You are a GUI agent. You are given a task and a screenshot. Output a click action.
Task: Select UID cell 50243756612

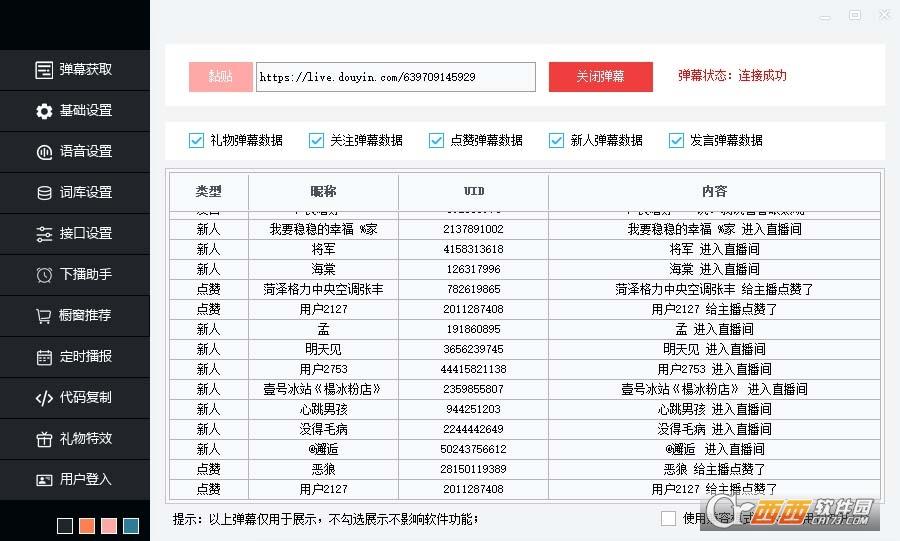coord(474,449)
